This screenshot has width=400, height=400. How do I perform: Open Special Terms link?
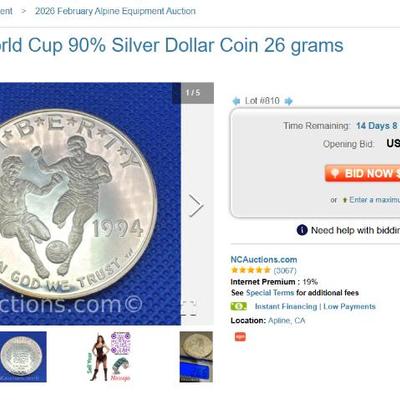pyautogui.click(x=270, y=293)
